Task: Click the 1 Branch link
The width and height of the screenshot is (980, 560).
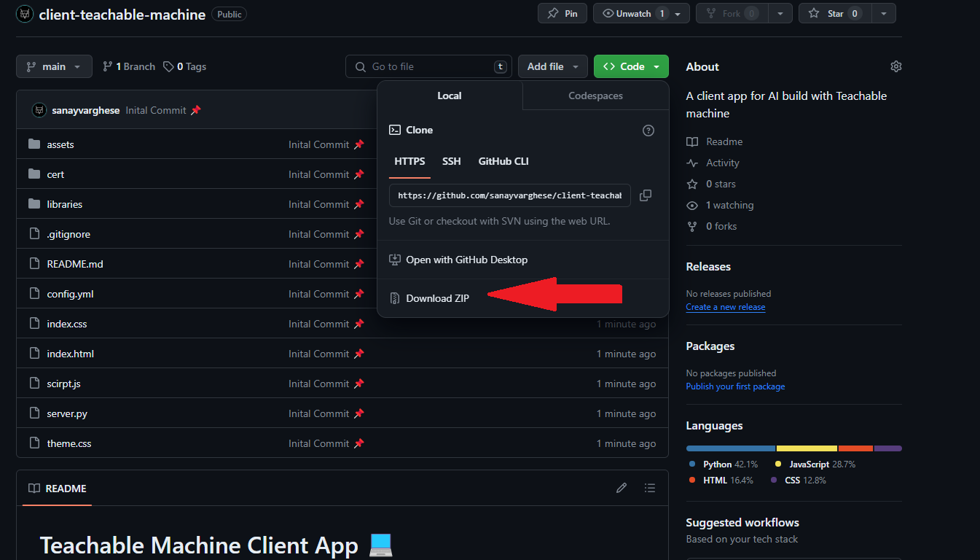Action: 129,66
